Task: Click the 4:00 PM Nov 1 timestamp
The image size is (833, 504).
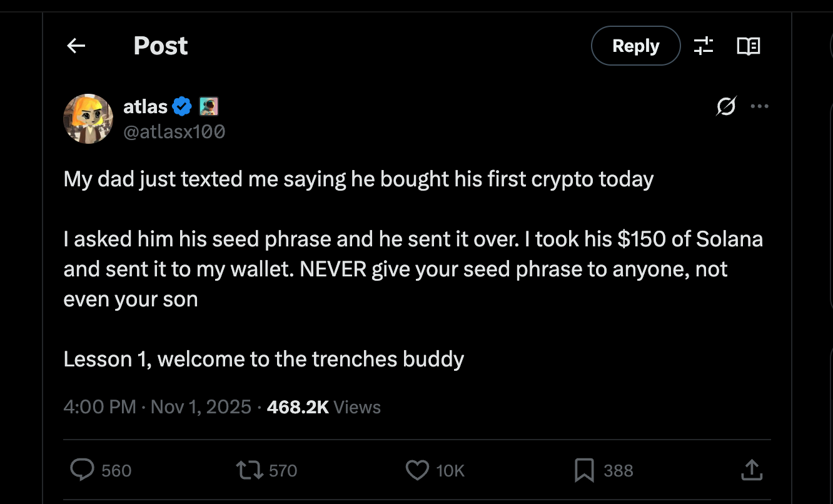Action: (x=157, y=407)
